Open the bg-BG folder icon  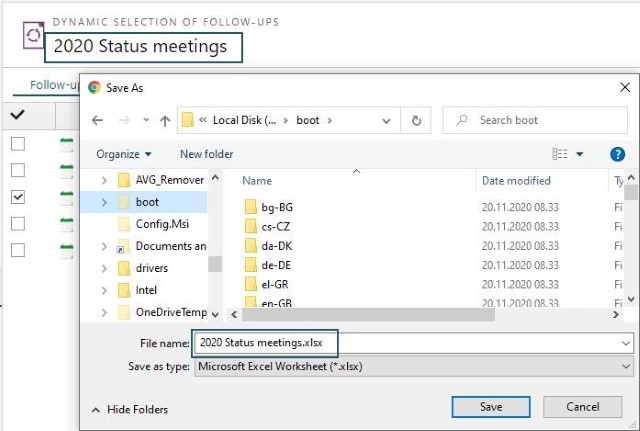[x=251, y=207]
